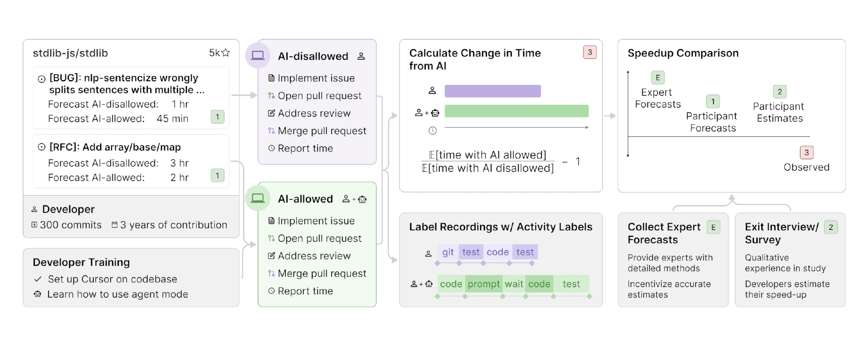Click the red badge 3 in Calculate Change

pos(590,52)
